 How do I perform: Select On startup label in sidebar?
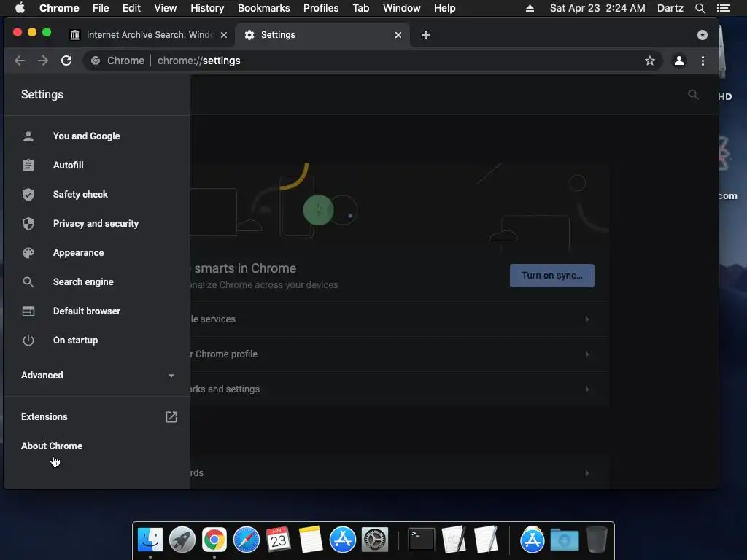pos(75,340)
